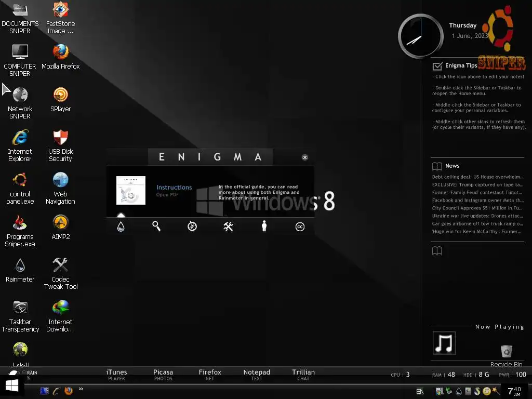The width and height of the screenshot is (532, 399).
Task: Click the CPU usage meter
Action: (401, 375)
